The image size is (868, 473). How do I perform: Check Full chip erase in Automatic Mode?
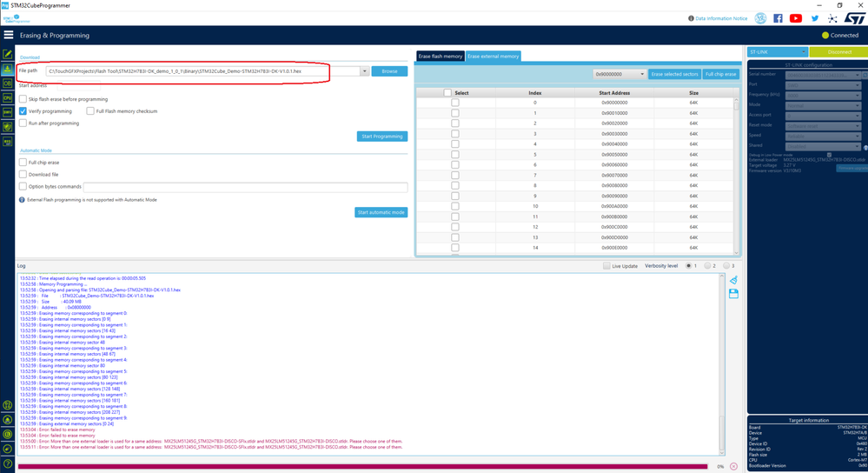coord(23,163)
